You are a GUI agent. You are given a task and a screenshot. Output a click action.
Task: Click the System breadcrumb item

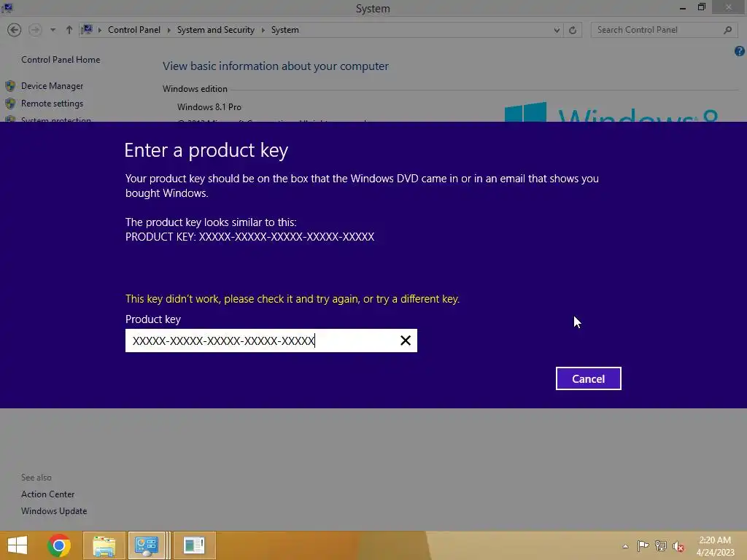click(x=285, y=30)
